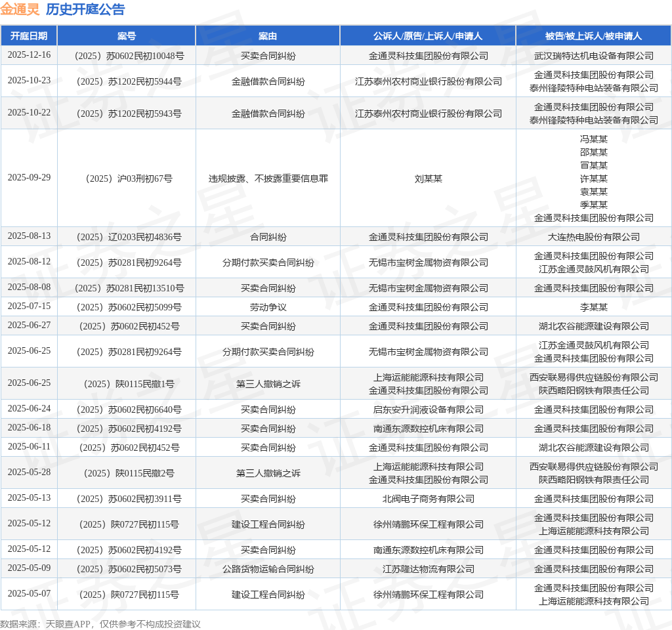
Task: Click plaintiff 刘某某
Action: [428, 178]
